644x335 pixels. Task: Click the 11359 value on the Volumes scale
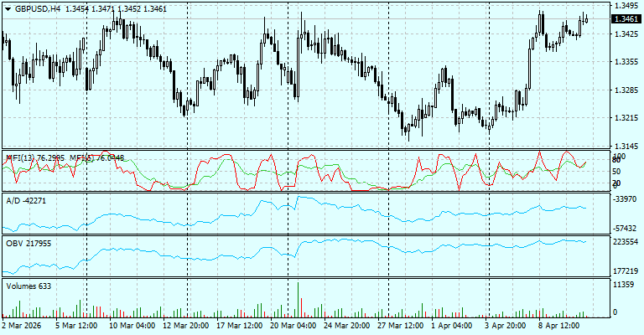(x=624, y=285)
